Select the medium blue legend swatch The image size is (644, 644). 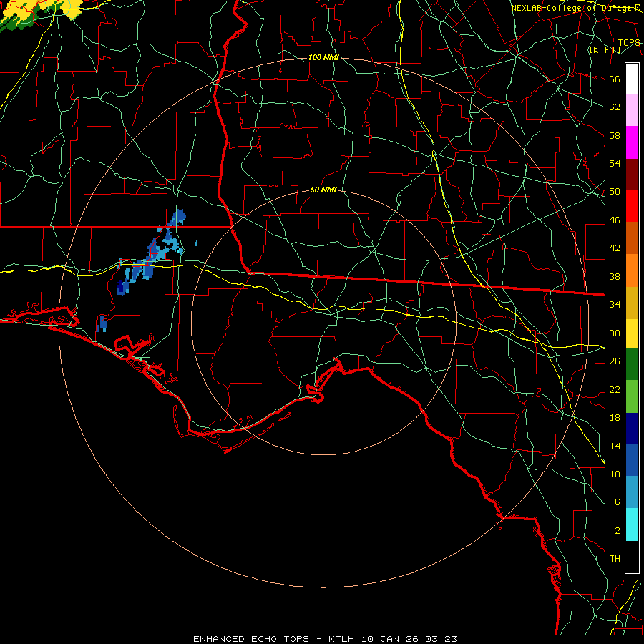[632, 460]
